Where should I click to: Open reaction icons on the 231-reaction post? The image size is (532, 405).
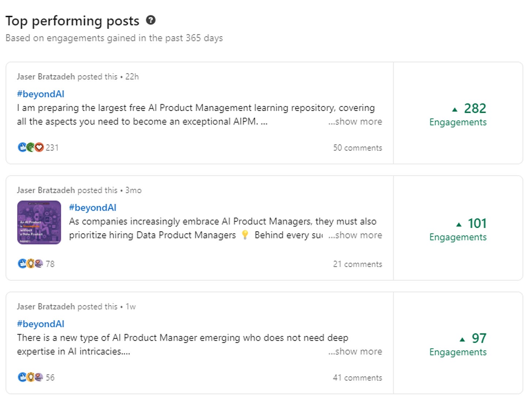coord(31,148)
